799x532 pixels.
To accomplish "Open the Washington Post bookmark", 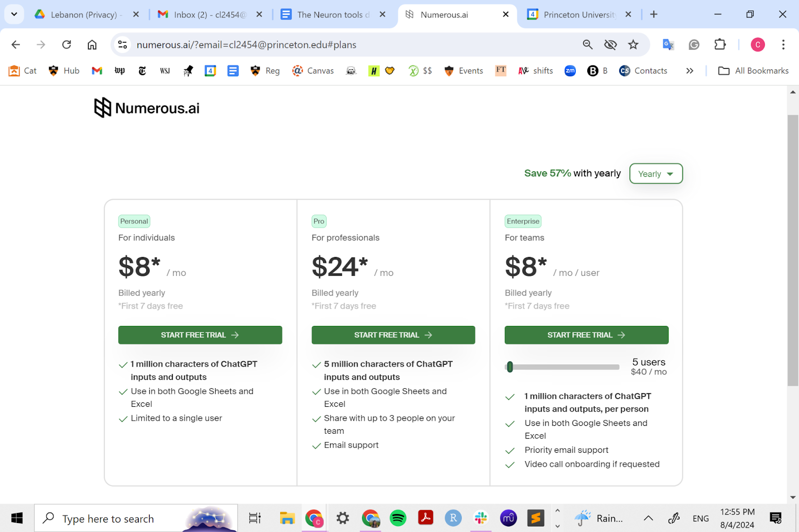I will tap(120, 71).
